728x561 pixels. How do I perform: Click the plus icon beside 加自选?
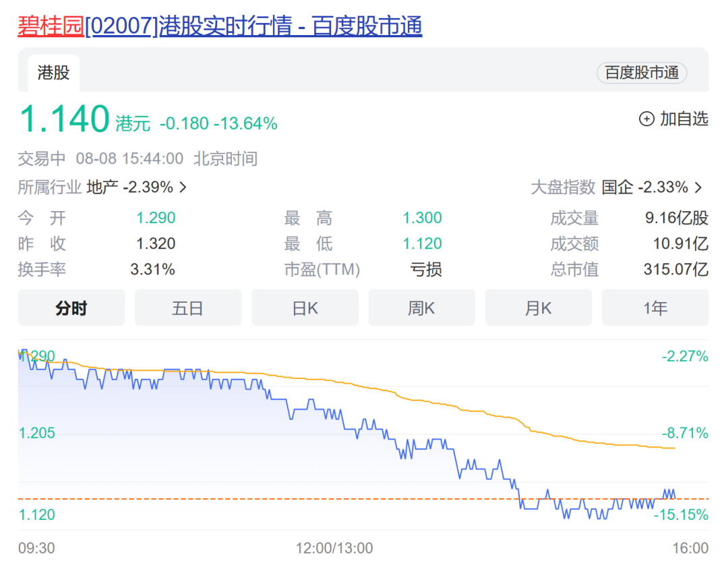click(646, 119)
